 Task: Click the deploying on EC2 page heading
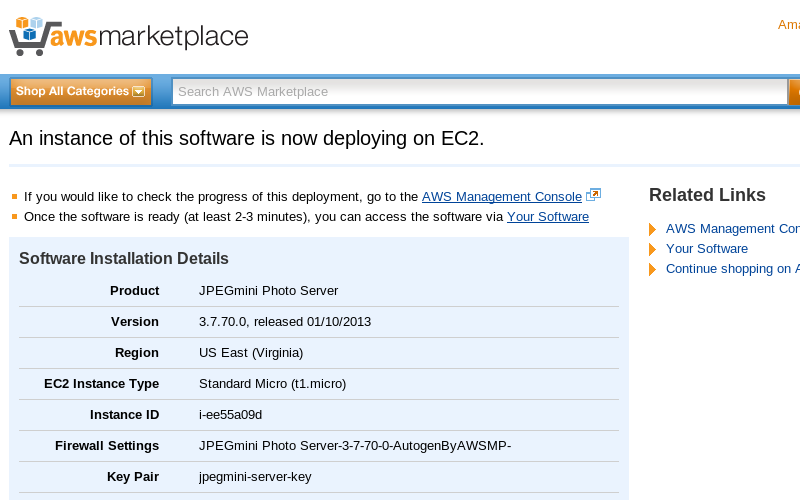click(x=246, y=138)
